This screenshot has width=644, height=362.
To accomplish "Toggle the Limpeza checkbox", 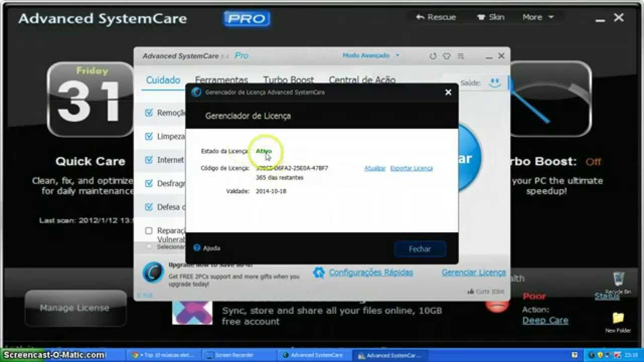I will [149, 136].
